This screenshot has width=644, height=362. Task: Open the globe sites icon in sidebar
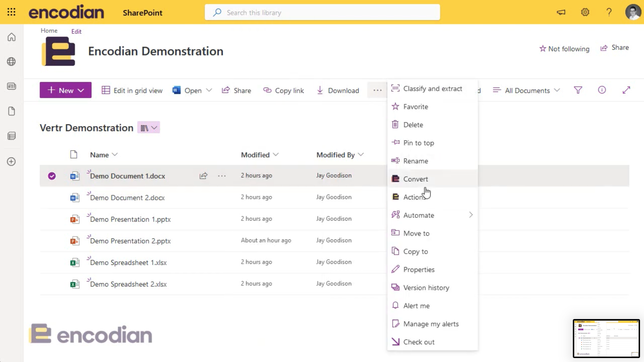[11, 62]
